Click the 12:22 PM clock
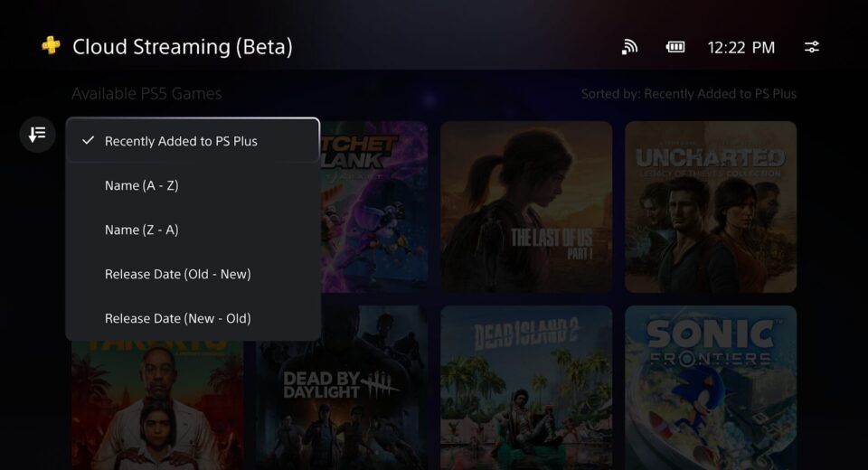This screenshot has width=868, height=470. (741, 48)
